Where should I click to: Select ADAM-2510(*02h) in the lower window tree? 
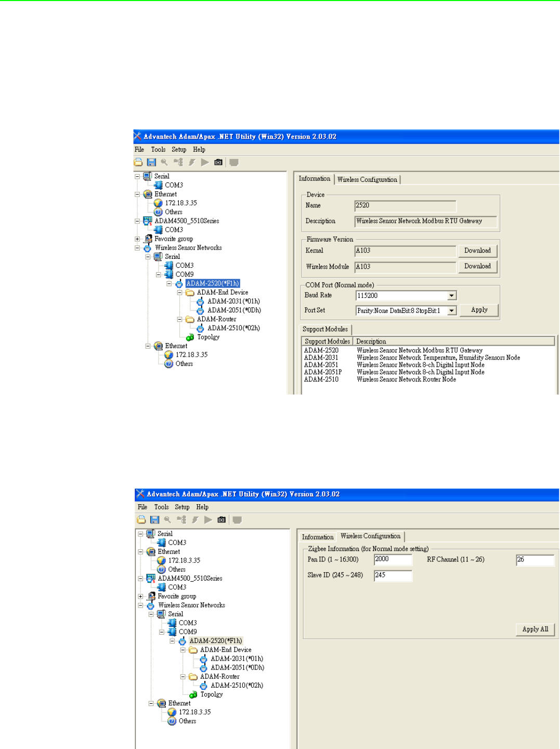click(x=237, y=686)
